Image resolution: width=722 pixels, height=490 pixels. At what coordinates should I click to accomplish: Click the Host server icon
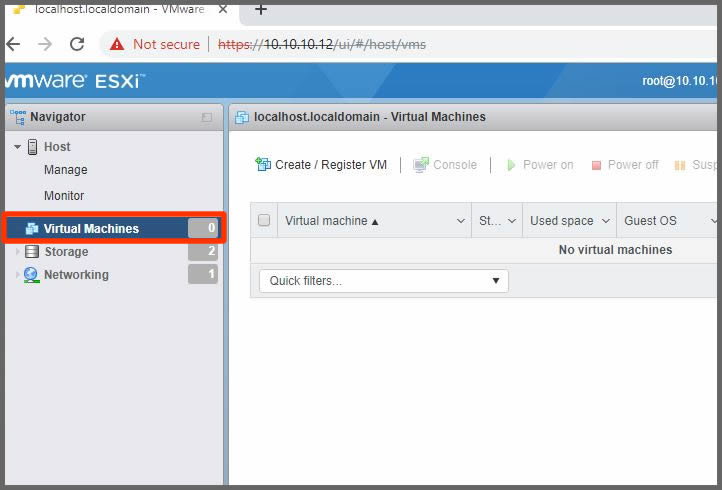click(33, 147)
